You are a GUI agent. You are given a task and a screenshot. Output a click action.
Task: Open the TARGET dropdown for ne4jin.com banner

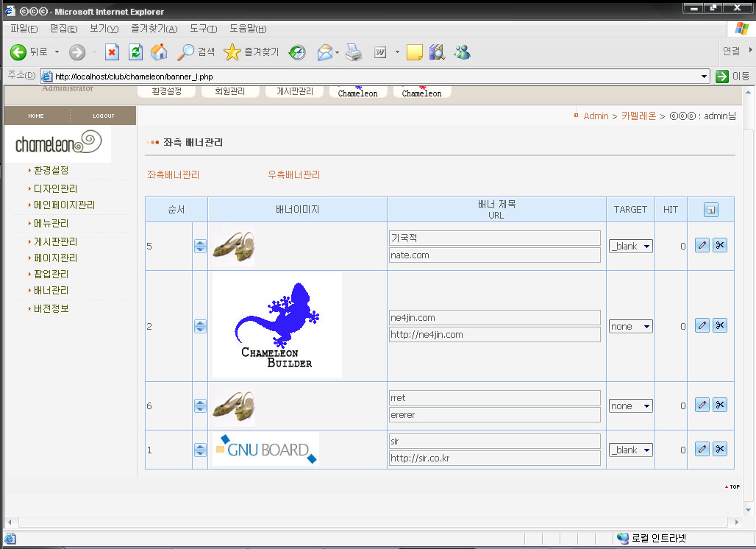[631, 326]
